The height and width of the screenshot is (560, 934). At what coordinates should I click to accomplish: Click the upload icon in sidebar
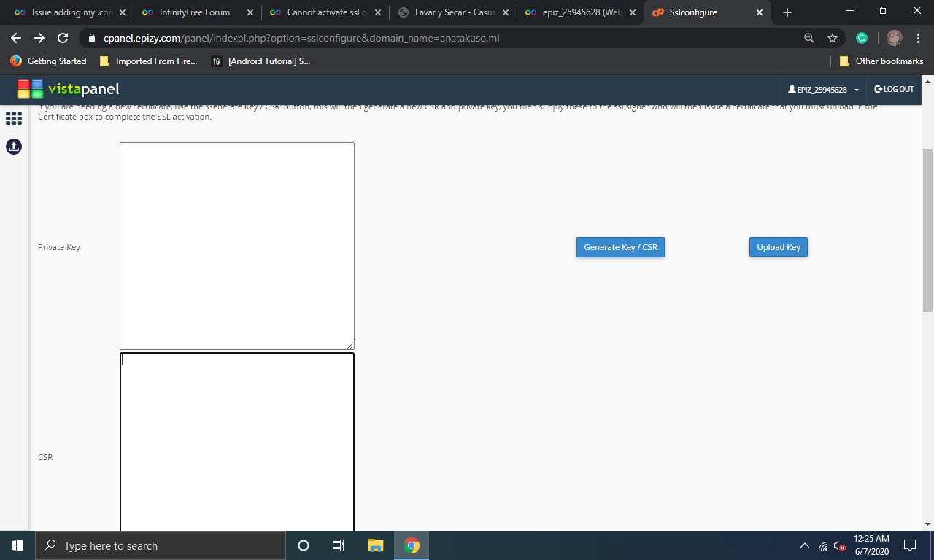point(14,147)
